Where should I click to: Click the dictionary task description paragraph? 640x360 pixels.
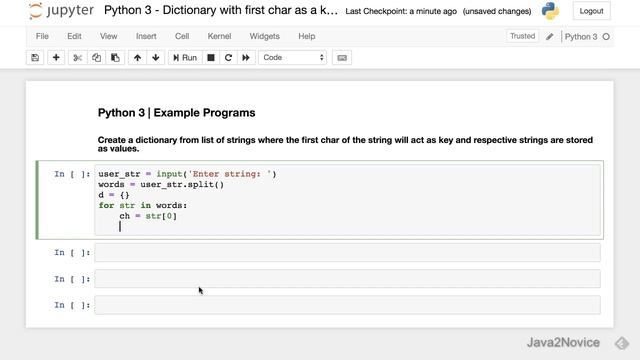[x=345, y=144]
